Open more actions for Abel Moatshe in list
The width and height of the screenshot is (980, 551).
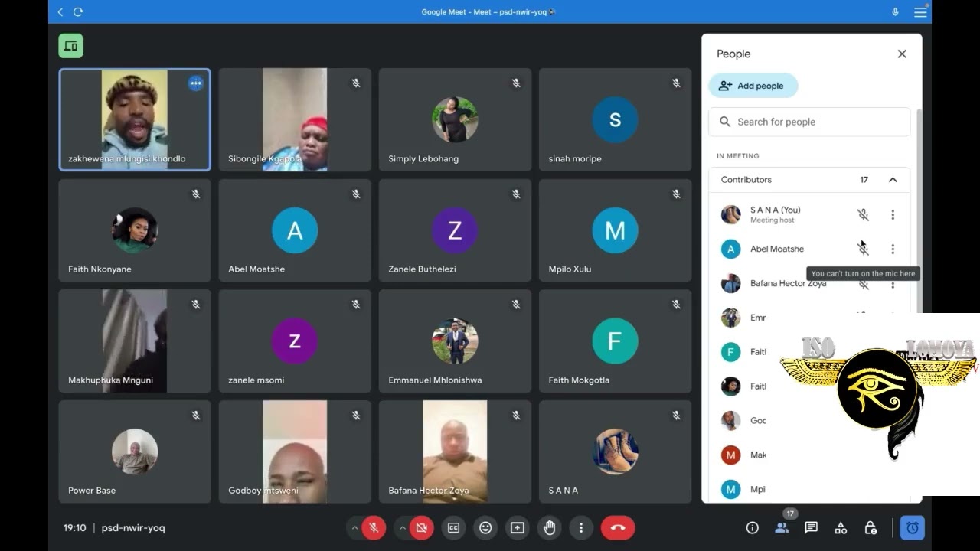pos(893,249)
